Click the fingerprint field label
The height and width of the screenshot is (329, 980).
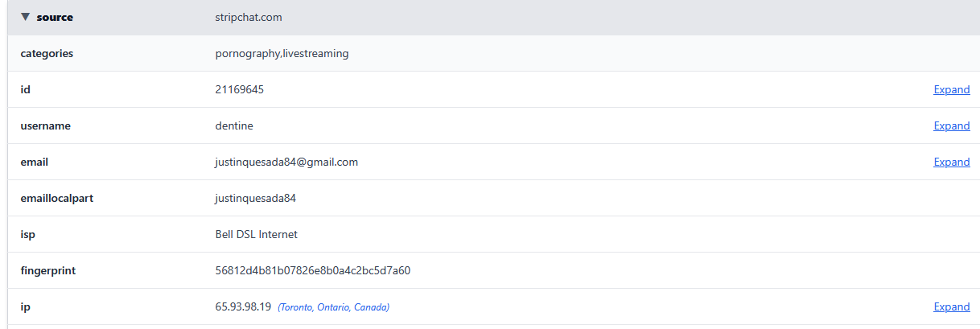tap(48, 270)
